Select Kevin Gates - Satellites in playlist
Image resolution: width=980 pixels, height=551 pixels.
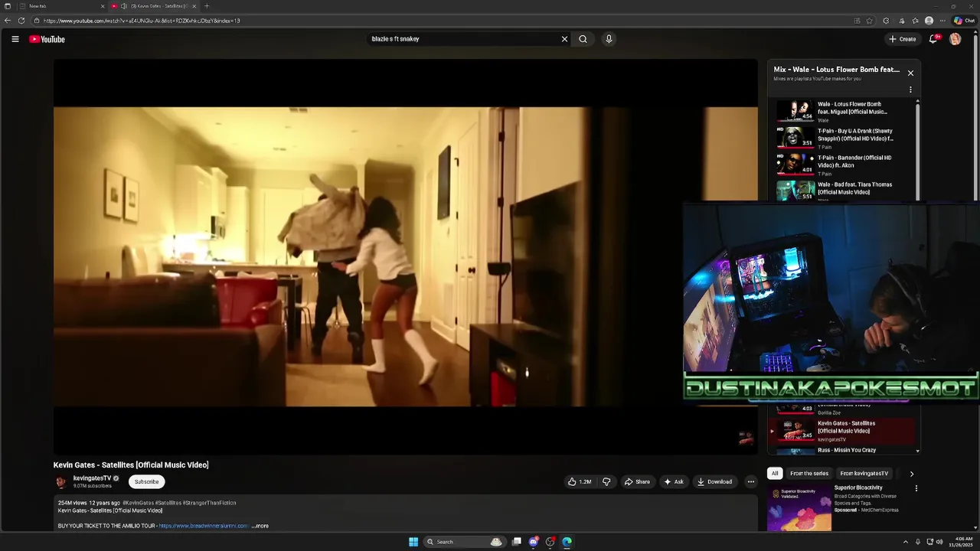pyautogui.click(x=842, y=431)
